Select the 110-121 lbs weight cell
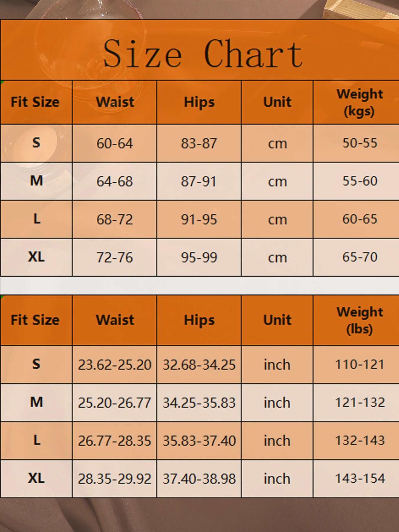 point(360,364)
